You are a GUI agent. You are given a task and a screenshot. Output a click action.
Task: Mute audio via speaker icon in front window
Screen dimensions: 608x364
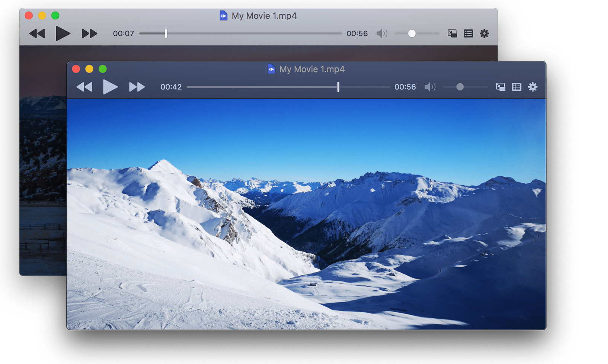click(x=430, y=87)
